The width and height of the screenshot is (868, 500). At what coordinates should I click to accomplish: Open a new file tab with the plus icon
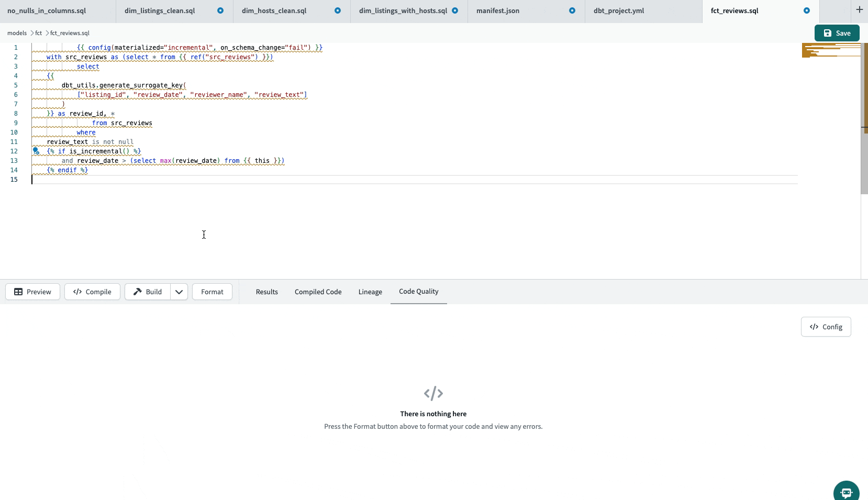click(x=859, y=9)
